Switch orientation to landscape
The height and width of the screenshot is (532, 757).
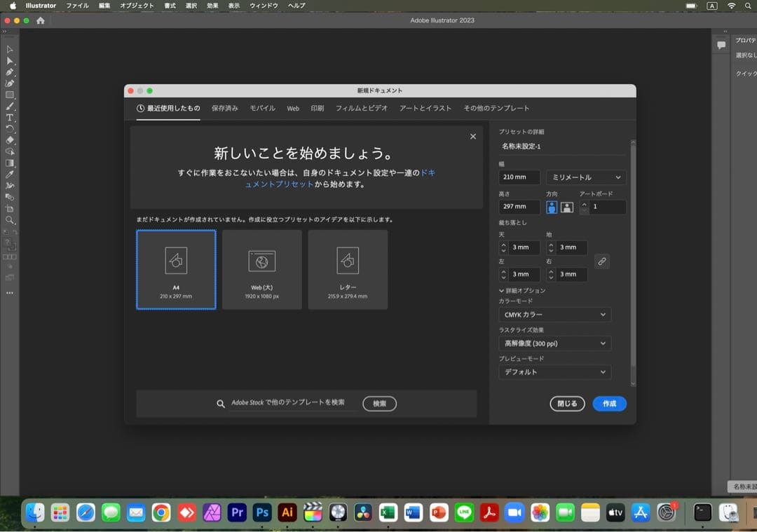(x=567, y=207)
